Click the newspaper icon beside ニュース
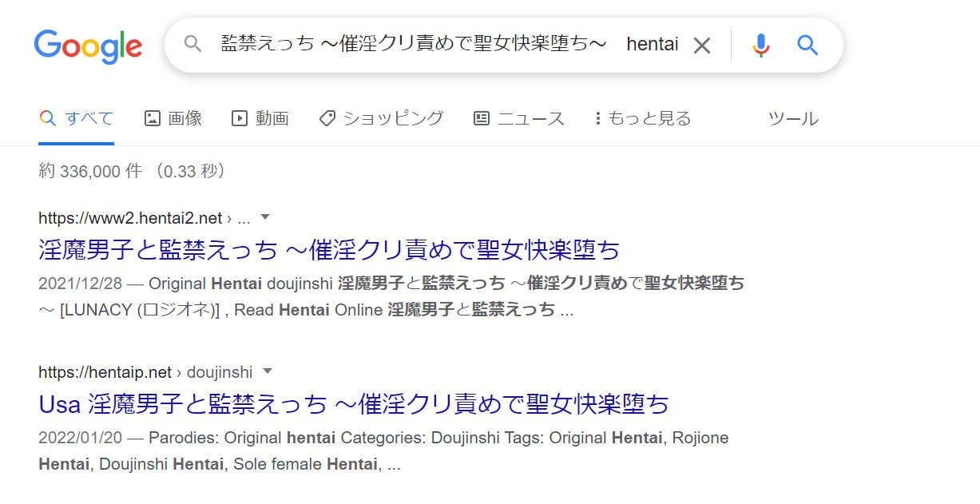This screenshot has width=980, height=504. [482, 119]
